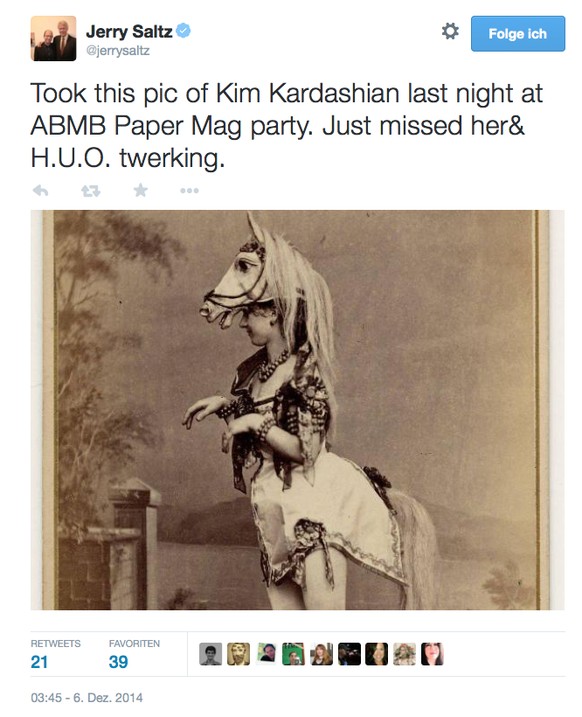Viewport: 582px width, 717px height.
Task: Click the blue verified badge
Action: pyautogui.click(x=183, y=31)
